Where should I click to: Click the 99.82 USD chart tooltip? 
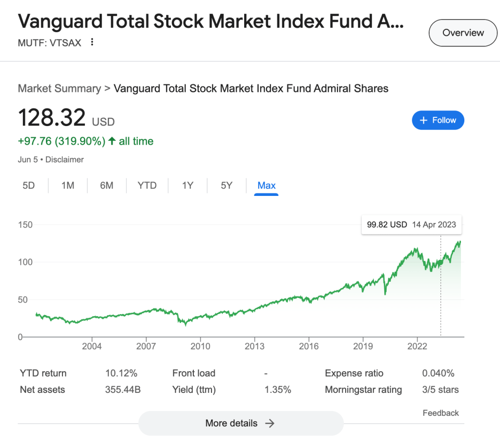click(411, 225)
